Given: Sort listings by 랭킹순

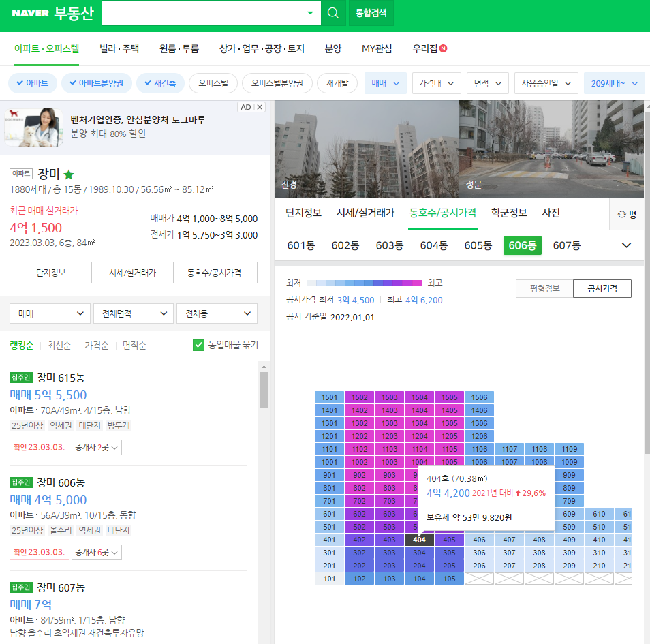Looking at the screenshot, I should point(22,346).
